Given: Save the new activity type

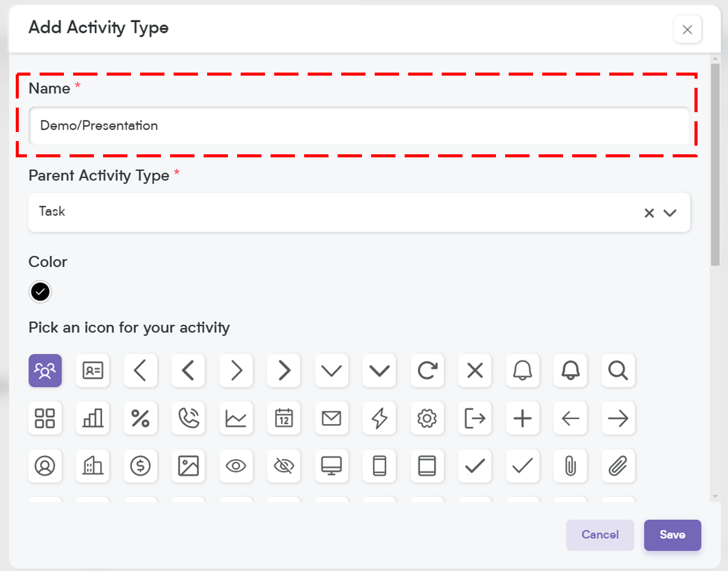Looking at the screenshot, I should [x=673, y=535].
